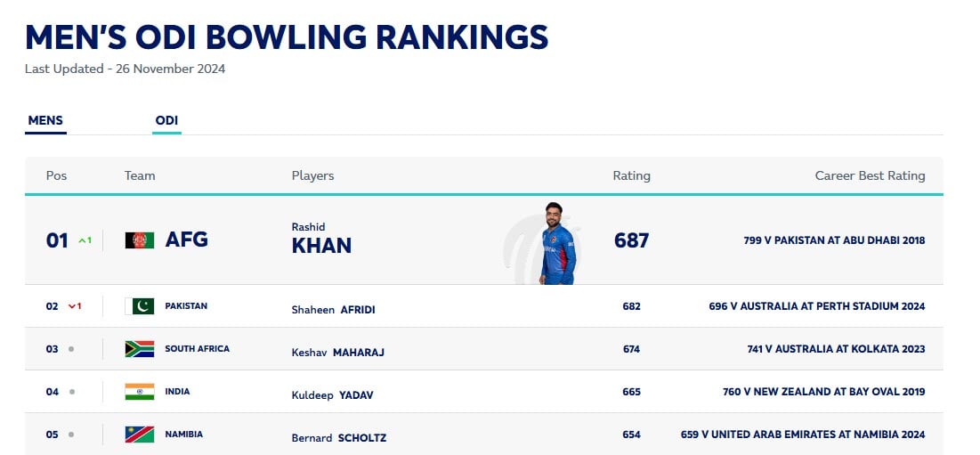Click the Namibia flag icon
The width and height of the screenshot is (980, 455).
[140, 435]
